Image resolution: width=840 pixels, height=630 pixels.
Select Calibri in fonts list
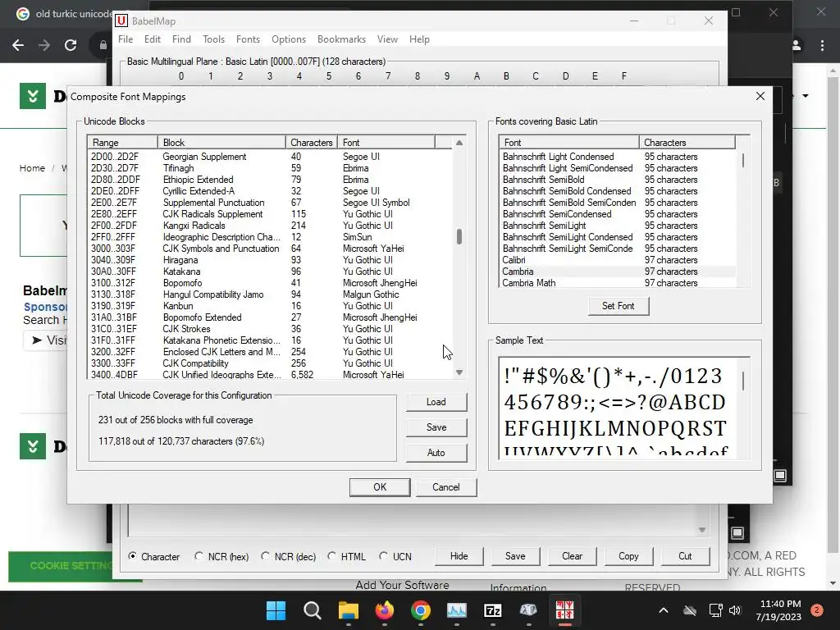tap(618, 260)
